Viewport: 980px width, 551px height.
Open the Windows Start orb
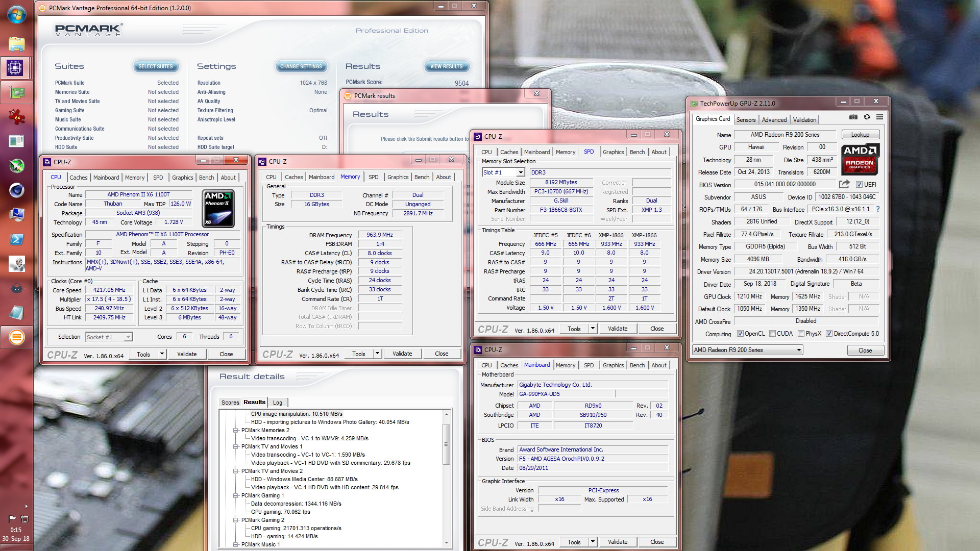point(16,14)
